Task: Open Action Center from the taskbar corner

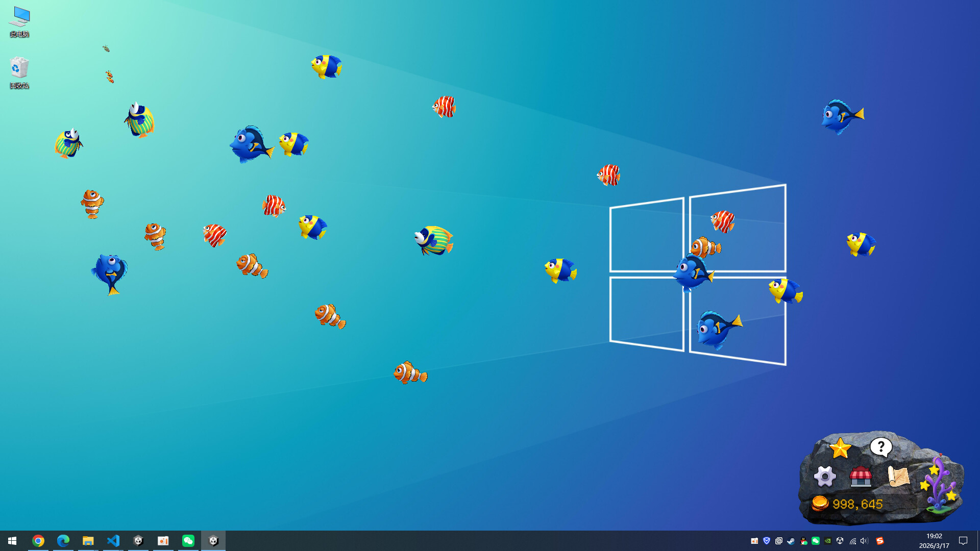Action: [963, 541]
